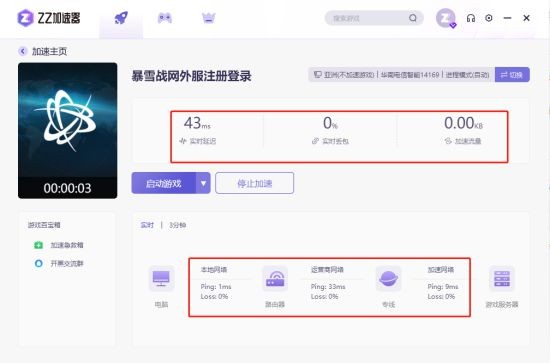
Task: Open the crown VIP membership tab
Action: pos(209,18)
